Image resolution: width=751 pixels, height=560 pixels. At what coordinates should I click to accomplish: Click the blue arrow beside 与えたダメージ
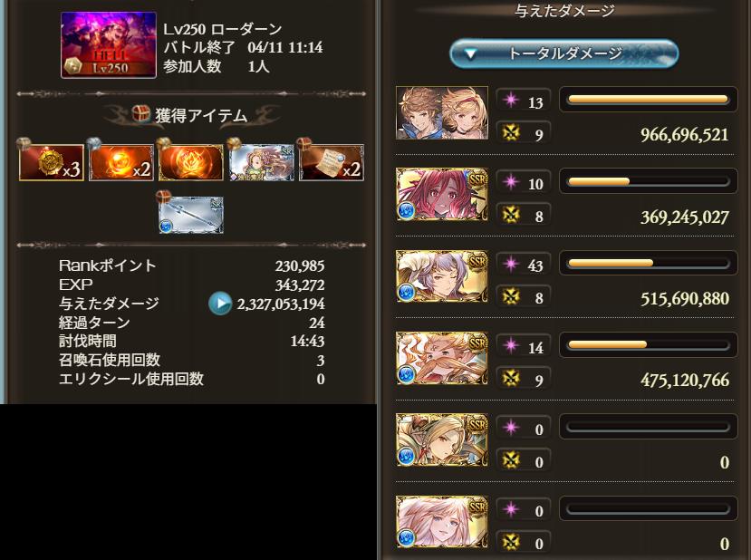[220, 304]
